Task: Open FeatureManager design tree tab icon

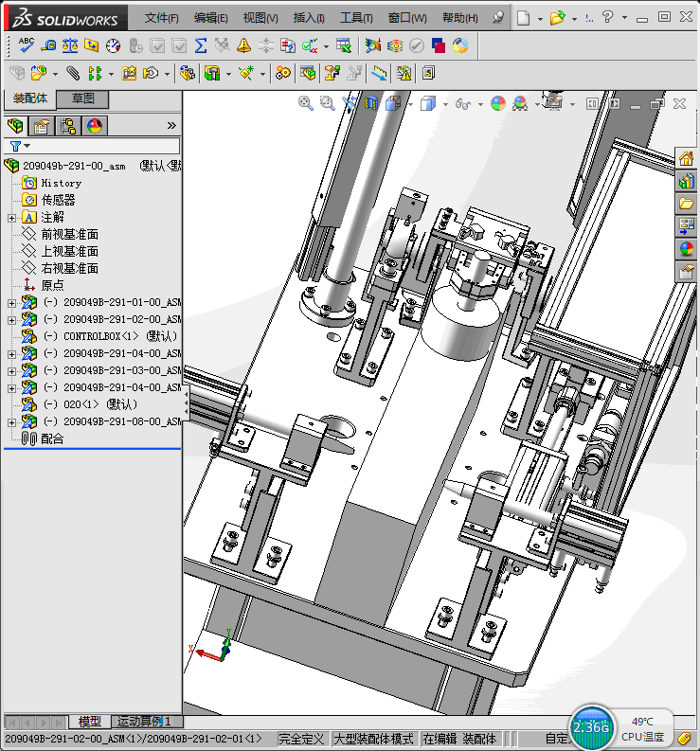Action: coord(15,126)
